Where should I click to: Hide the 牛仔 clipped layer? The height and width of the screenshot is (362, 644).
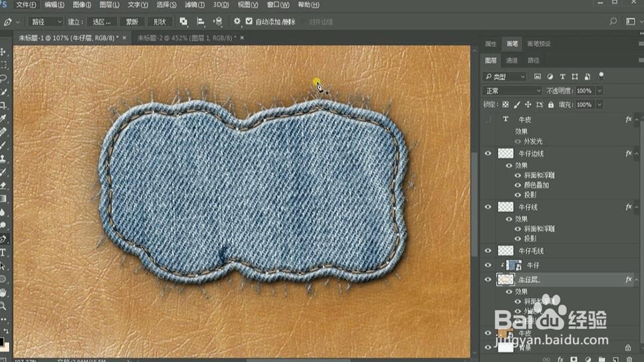pyautogui.click(x=488, y=266)
